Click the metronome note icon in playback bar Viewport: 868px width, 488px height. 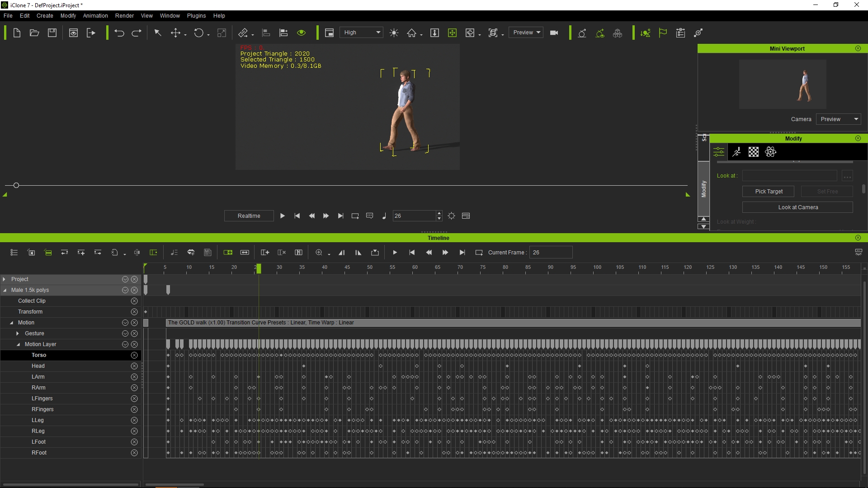click(x=384, y=216)
